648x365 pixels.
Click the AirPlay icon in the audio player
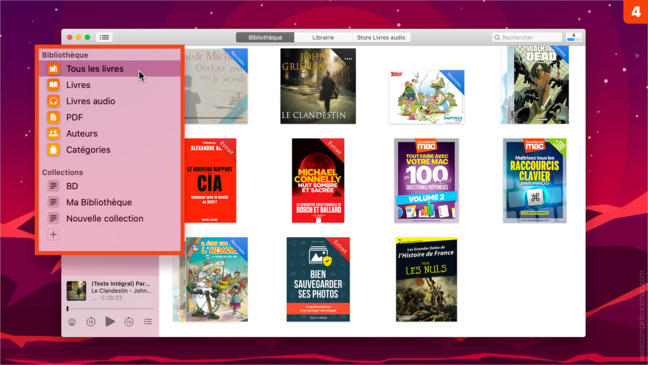tap(72, 322)
